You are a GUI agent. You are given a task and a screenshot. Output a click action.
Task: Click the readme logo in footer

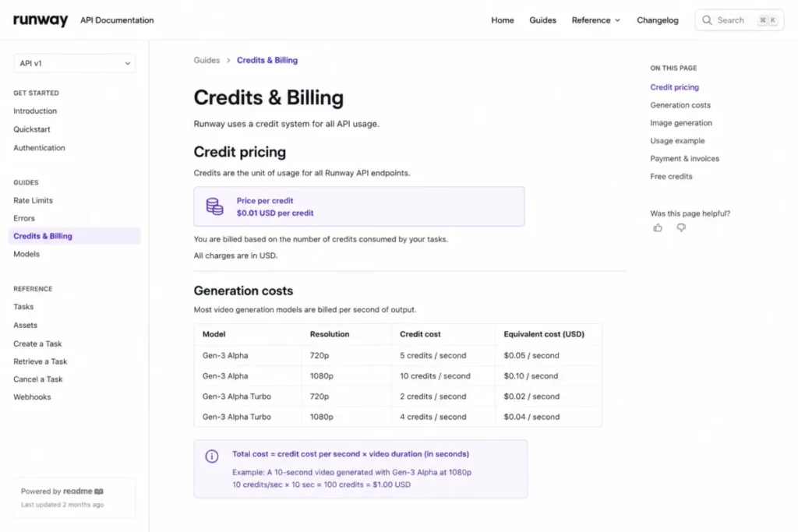click(83, 491)
